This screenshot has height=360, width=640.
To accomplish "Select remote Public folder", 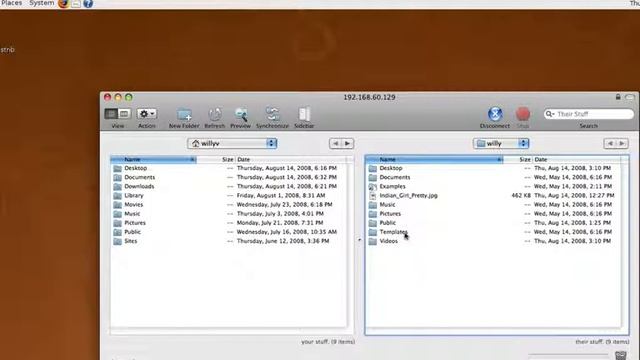I will click(x=387, y=223).
